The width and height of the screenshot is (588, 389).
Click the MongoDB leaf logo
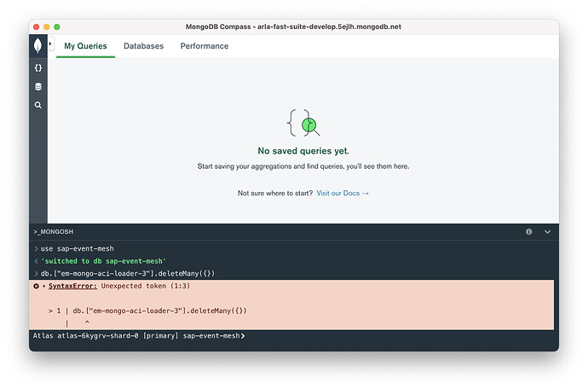click(38, 46)
